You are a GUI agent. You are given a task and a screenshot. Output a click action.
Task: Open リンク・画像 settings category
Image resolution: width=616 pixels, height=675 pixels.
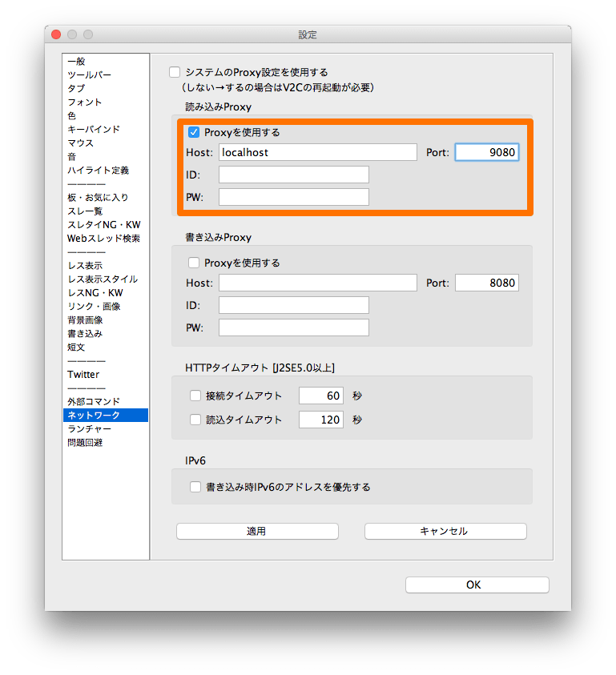[106, 307]
